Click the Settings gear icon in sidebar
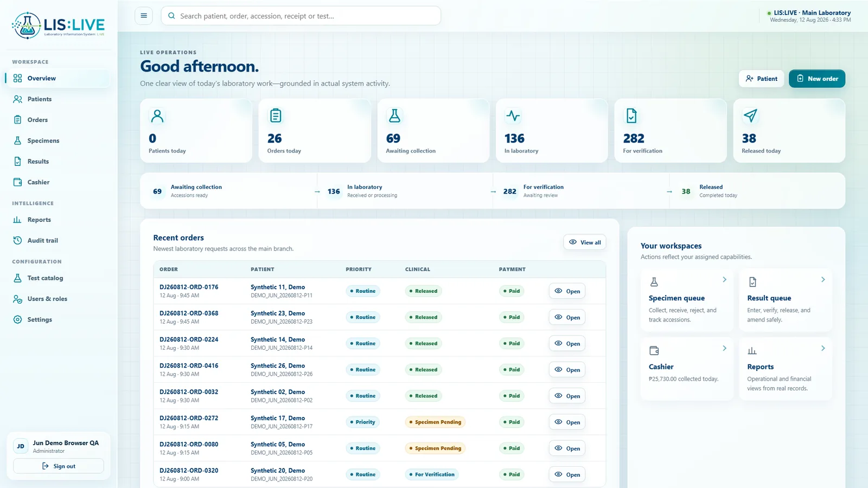 tap(17, 319)
